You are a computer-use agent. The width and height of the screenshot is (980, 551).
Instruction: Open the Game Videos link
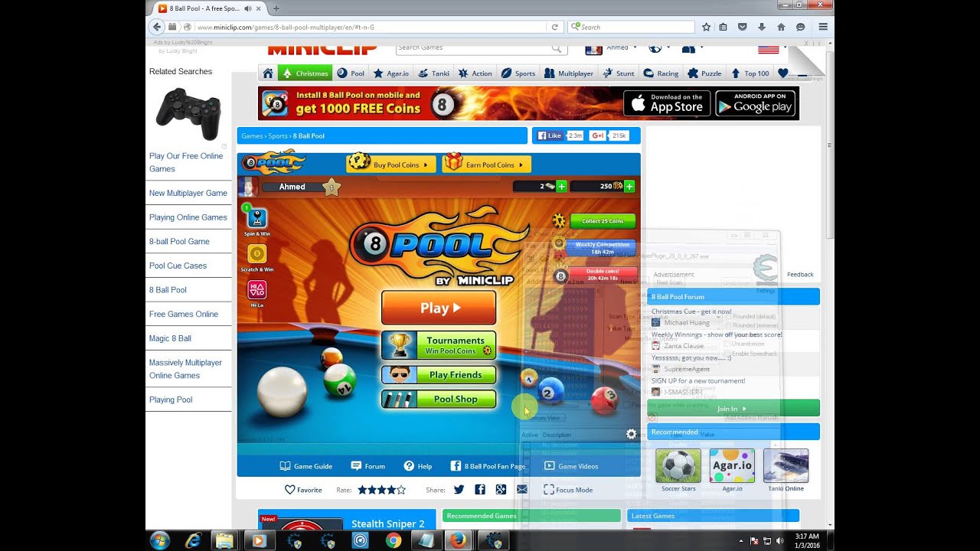point(571,466)
